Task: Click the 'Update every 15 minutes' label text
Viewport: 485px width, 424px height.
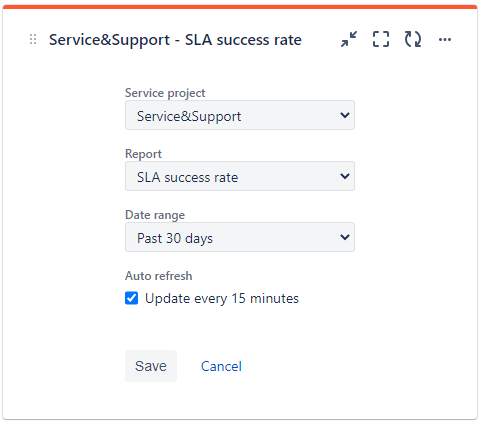Action: [x=222, y=299]
